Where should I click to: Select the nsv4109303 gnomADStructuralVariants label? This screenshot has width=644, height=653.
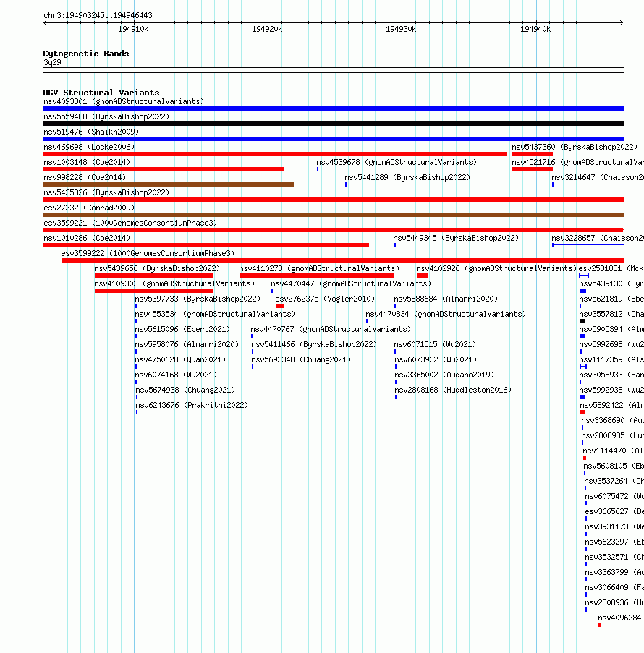pyautogui.click(x=174, y=284)
